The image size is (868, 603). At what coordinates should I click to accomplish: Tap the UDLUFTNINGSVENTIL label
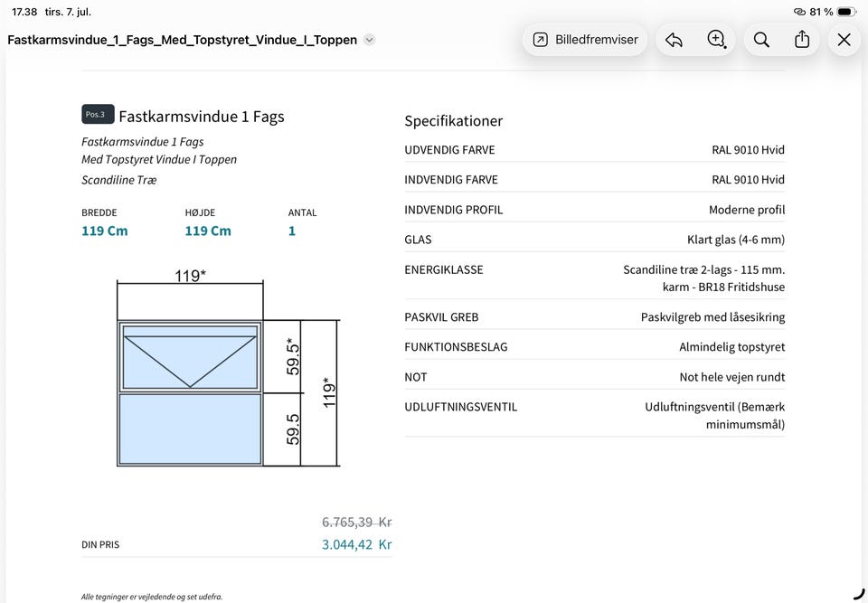(460, 407)
